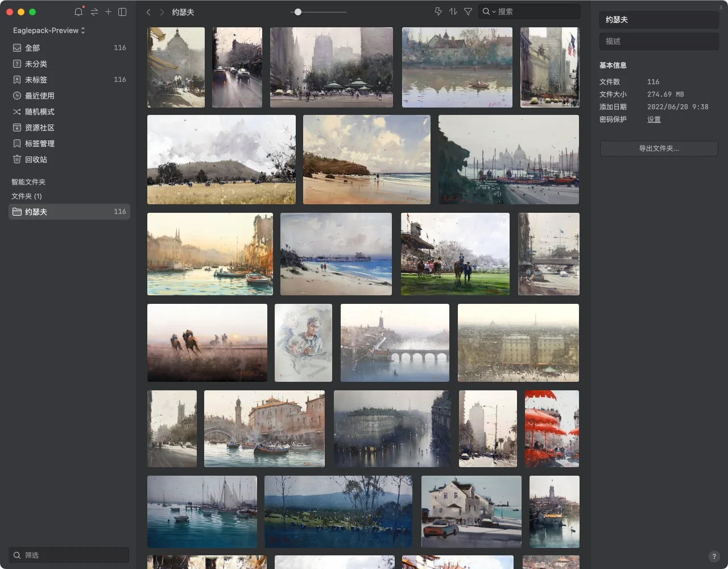Screen dimensions: 728x569
Task: Select the pier and blue sea thumbnail
Action: (336, 254)
